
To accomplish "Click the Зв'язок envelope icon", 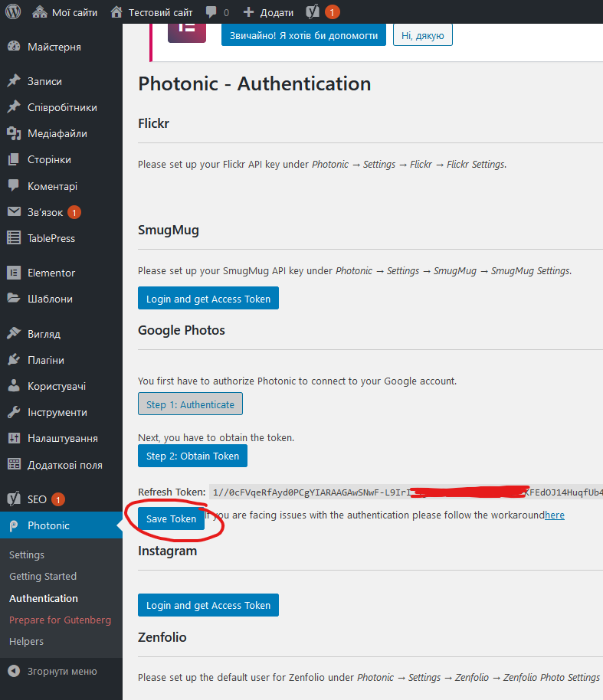I will [x=14, y=211].
